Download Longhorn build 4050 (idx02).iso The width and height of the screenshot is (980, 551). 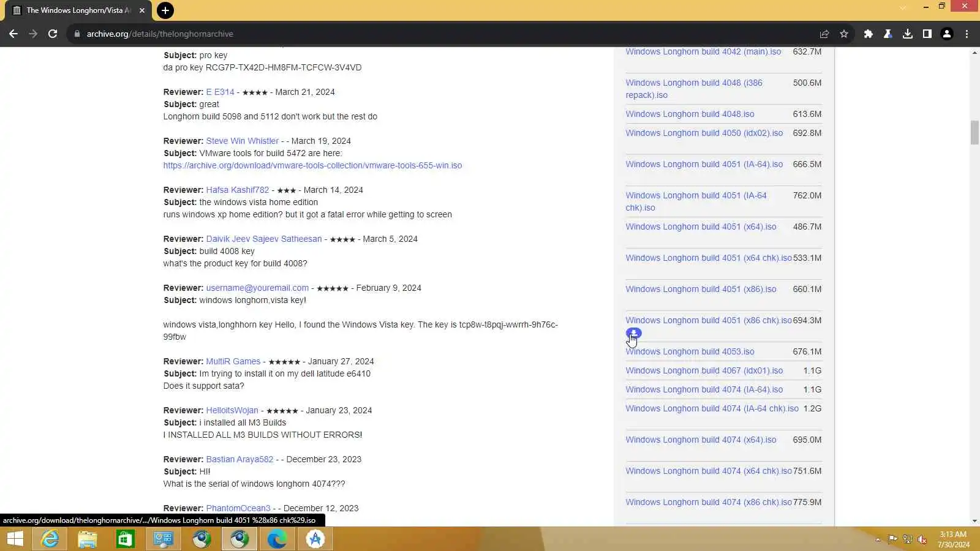coord(704,133)
